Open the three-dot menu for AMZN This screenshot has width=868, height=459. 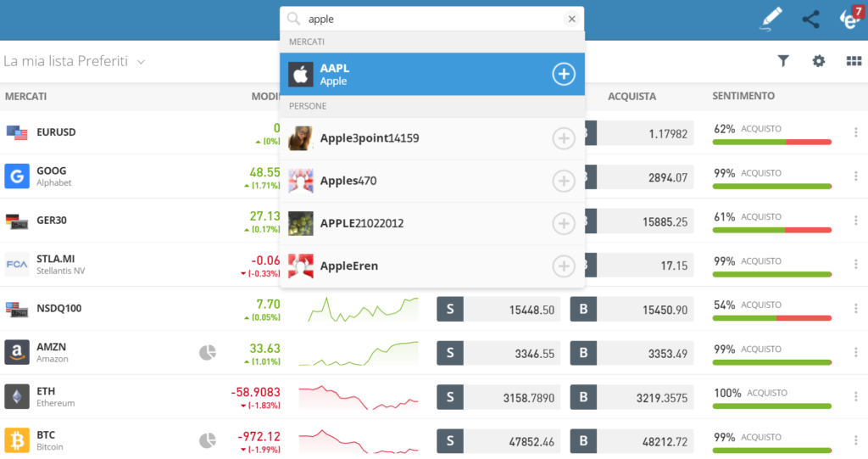pyautogui.click(x=856, y=353)
